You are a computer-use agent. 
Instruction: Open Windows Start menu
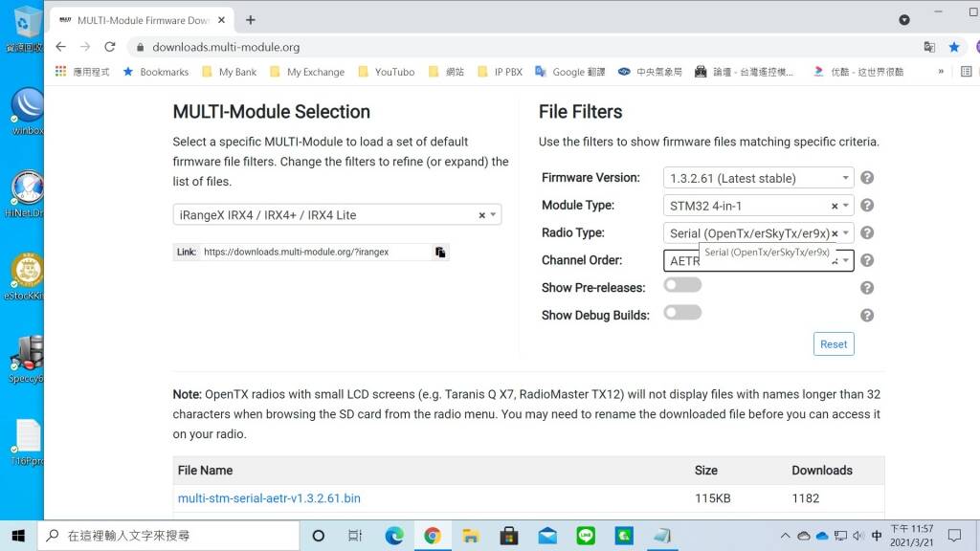(x=18, y=536)
